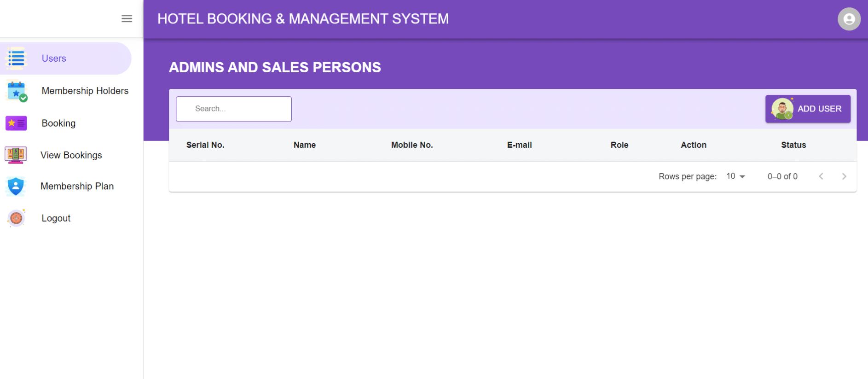Go to Membership Holders page

85,91
